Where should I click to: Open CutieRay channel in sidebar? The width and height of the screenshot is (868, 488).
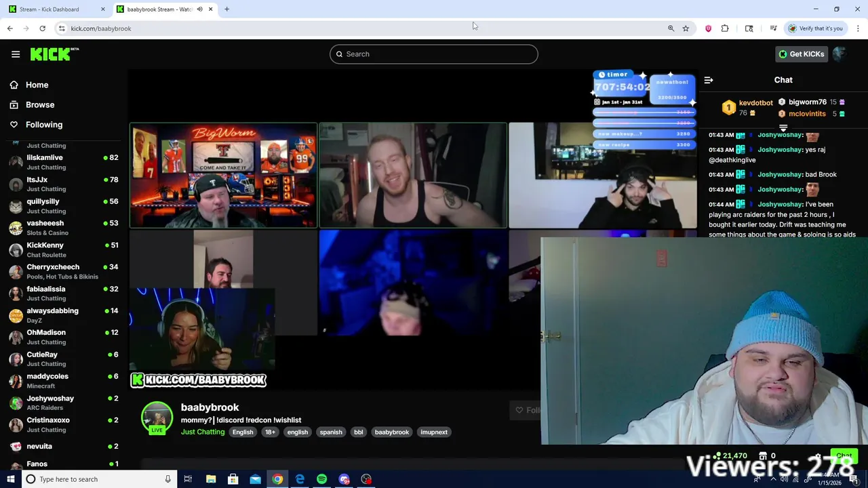click(64, 359)
